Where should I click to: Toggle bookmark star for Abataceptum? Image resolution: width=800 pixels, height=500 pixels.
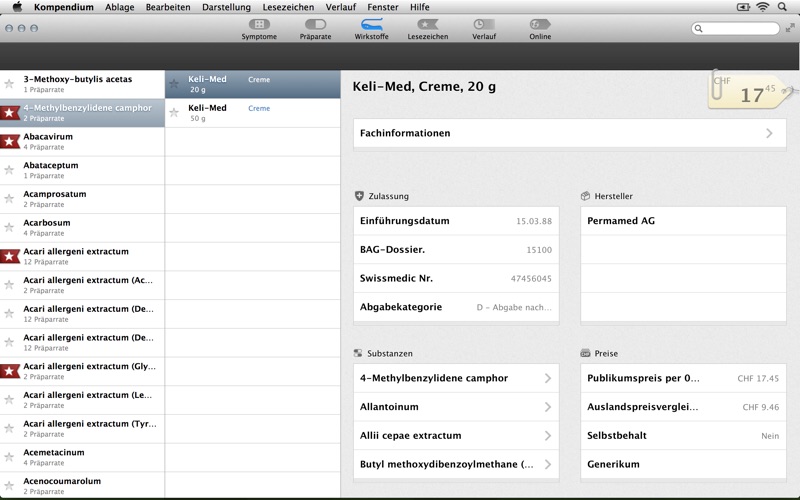[9, 170]
